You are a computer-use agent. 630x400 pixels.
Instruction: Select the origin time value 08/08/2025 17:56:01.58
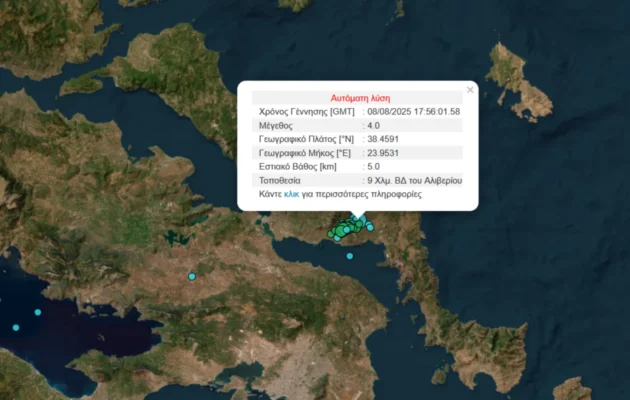pos(413,112)
